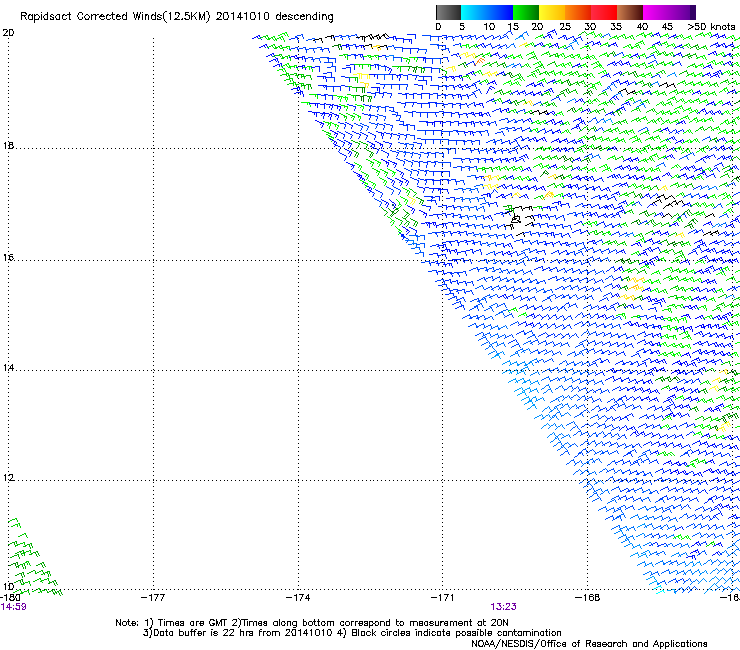Click the gray 0-5 knots color swatch
Screen dimensions: 740x650
coord(448,12)
